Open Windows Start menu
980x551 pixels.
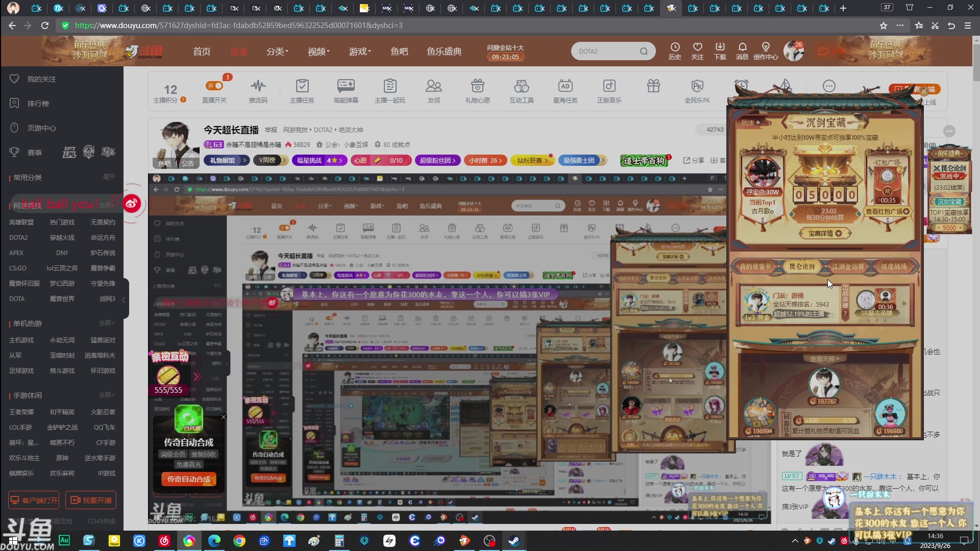[x=13, y=541]
